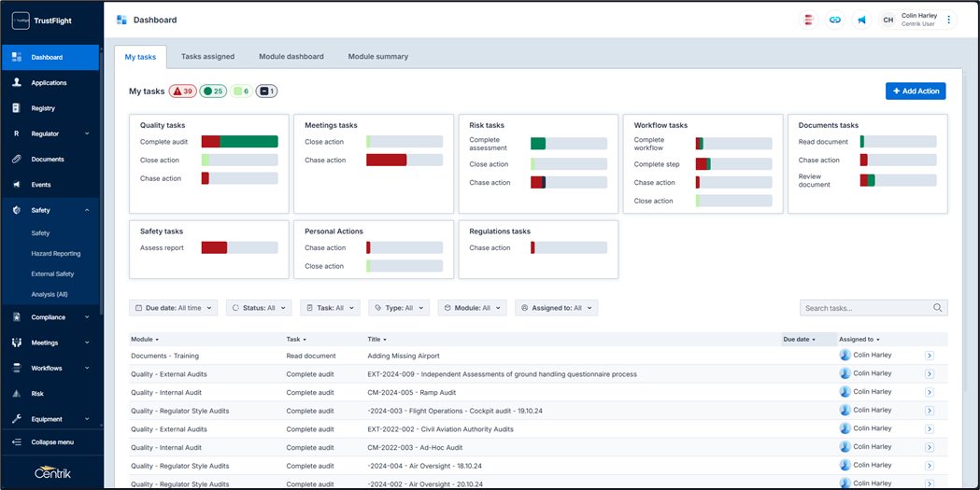Viewport: 980px width, 490px height.
Task: Open the three-dot user menu
Action: coord(949,20)
